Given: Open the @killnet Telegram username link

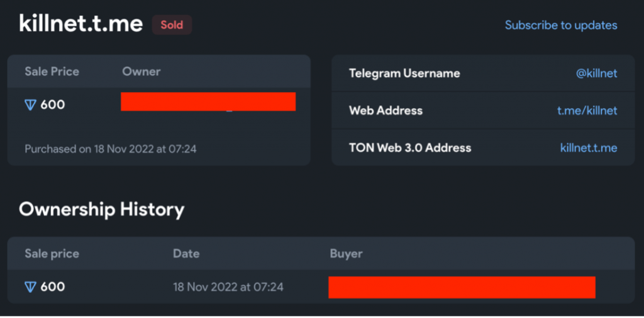Looking at the screenshot, I should click(x=596, y=74).
